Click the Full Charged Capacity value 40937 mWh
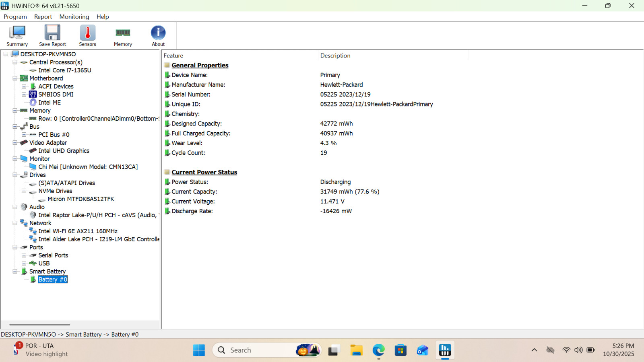644x362 pixels. [x=336, y=134]
